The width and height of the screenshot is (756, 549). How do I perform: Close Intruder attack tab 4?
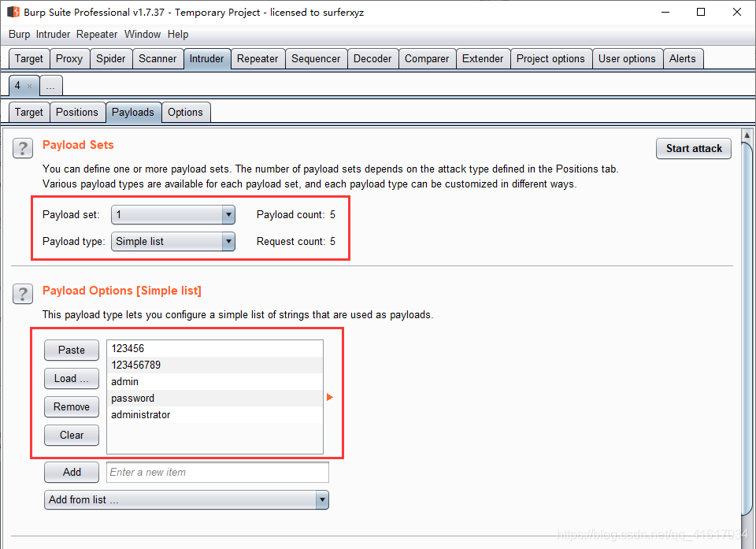(29, 87)
